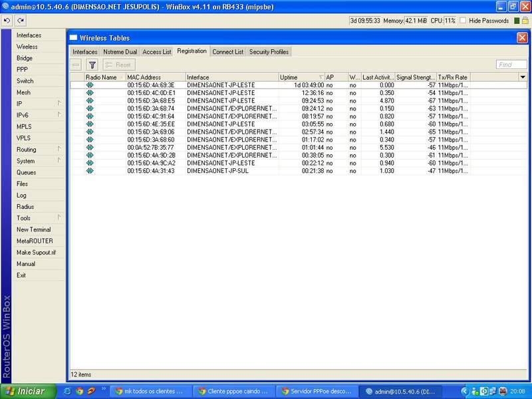Open MPLS menu item
The height and width of the screenshot is (399, 532).
click(x=39, y=126)
